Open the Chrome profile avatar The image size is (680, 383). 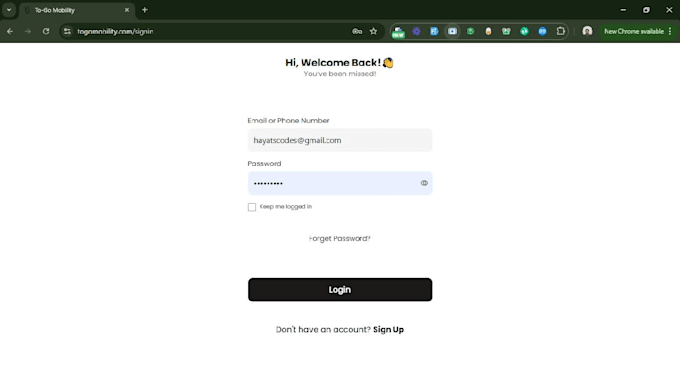(x=587, y=31)
